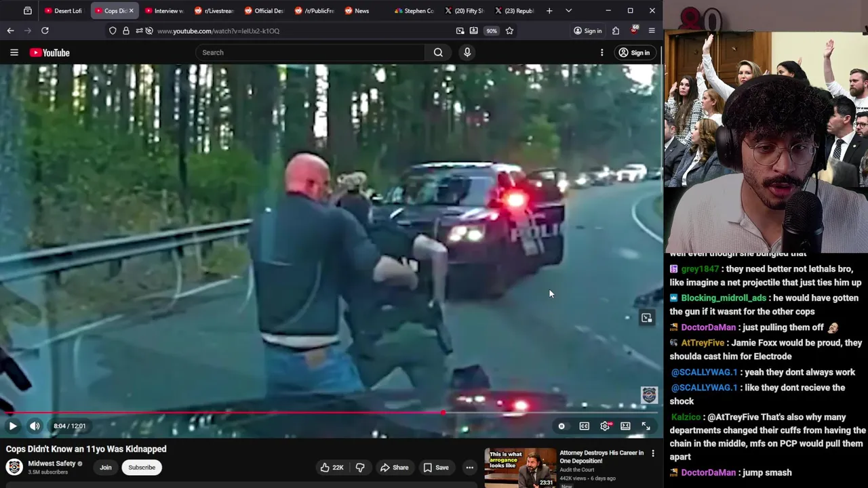Open the tab groups icon in tab bar
This screenshot has width=868, height=488.
pos(28,11)
